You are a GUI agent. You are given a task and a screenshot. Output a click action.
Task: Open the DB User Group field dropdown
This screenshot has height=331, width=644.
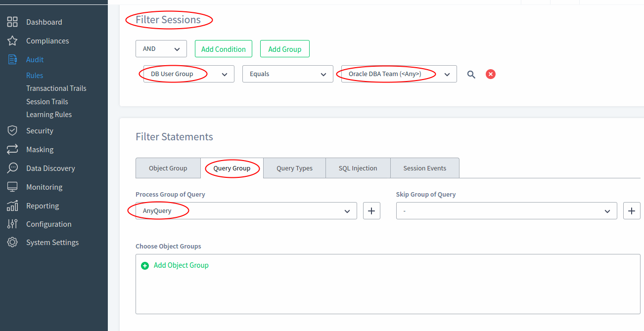point(187,74)
